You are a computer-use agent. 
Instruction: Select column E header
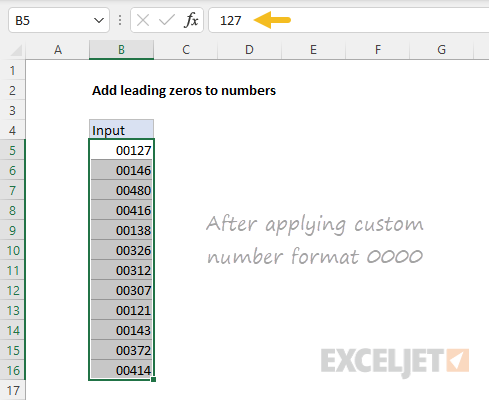(x=313, y=50)
